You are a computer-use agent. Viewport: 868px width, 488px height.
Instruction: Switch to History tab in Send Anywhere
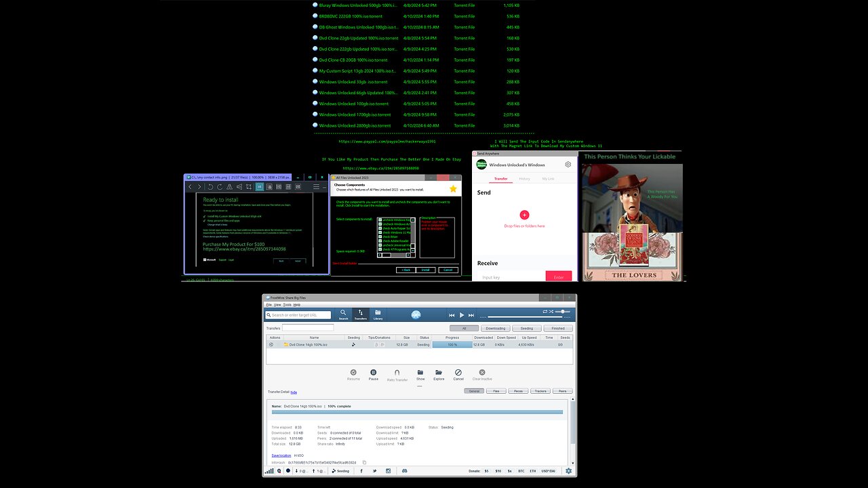tap(524, 179)
